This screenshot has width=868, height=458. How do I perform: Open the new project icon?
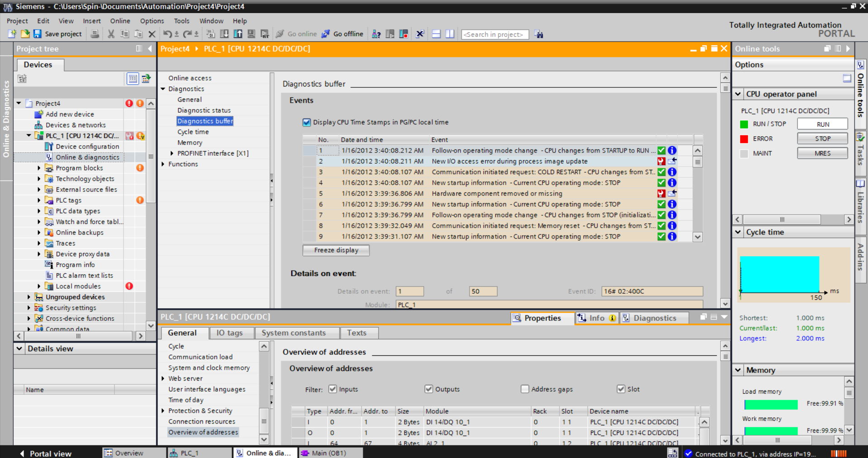click(x=12, y=34)
